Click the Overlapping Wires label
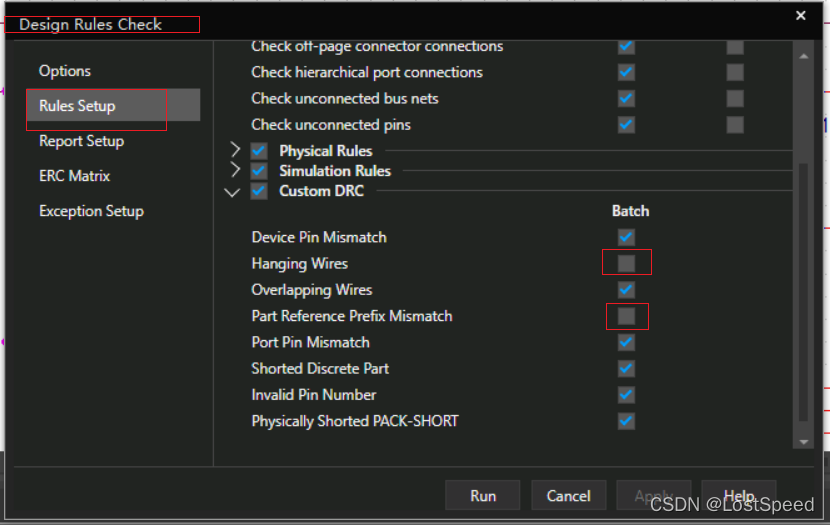The height and width of the screenshot is (525, 830). [x=312, y=290]
